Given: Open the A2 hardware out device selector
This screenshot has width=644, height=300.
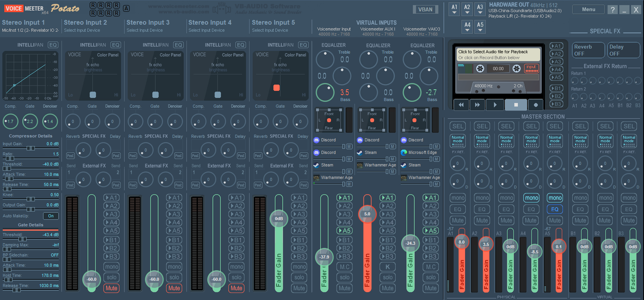Looking at the screenshot, I should click(467, 9).
